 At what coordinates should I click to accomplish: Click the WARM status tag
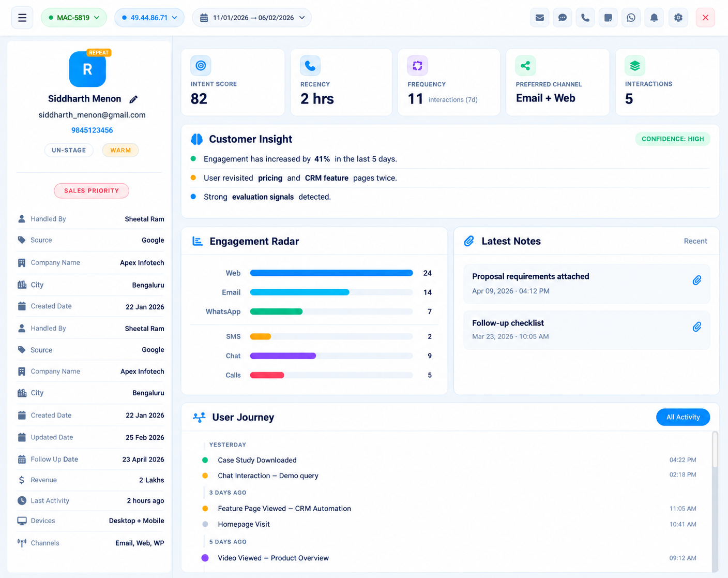[x=120, y=150]
